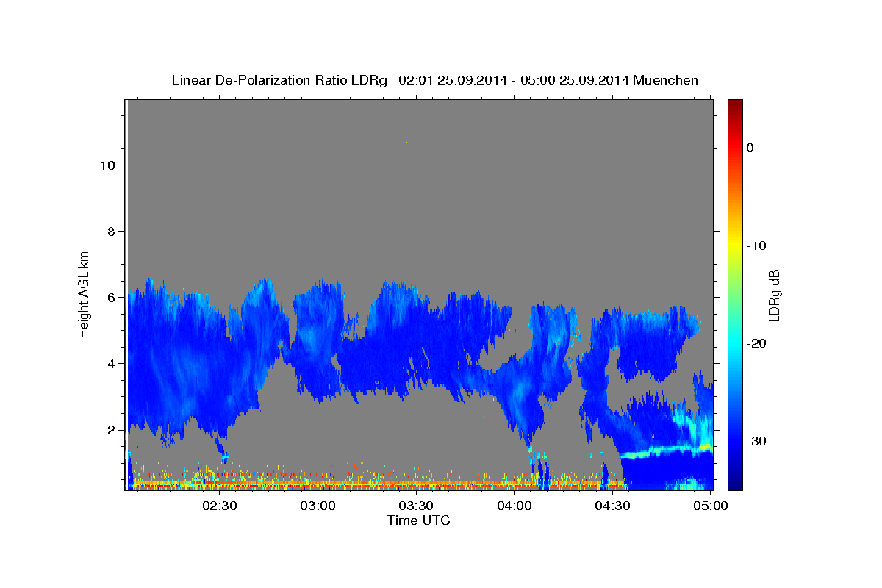Click the 05:00 time tick label
882x588 pixels.
click(711, 506)
